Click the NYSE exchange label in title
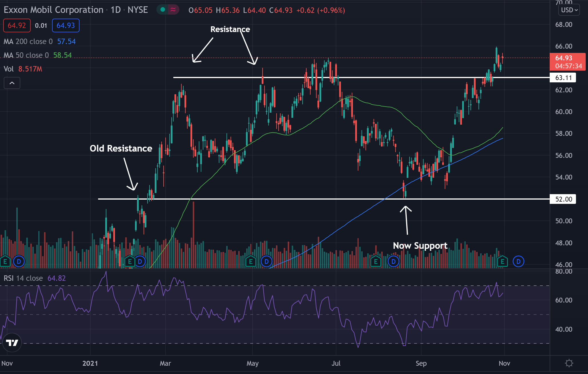The image size is (588, 374). (x=138, y=10)
